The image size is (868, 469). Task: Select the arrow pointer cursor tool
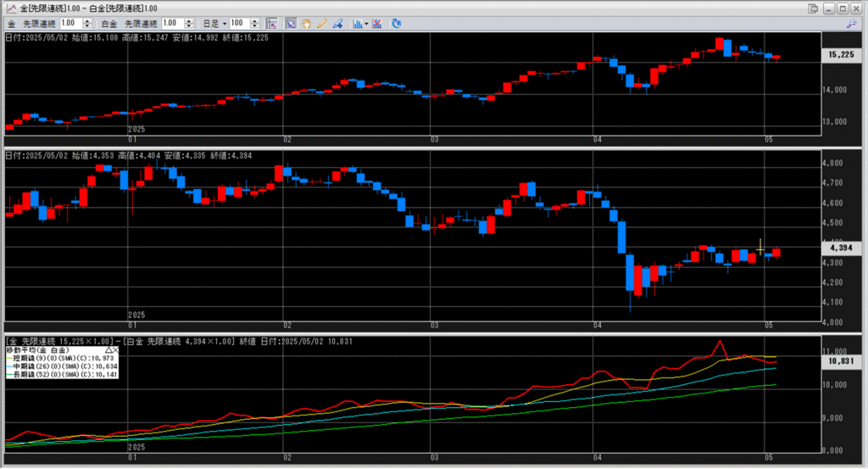pos(291,23)
